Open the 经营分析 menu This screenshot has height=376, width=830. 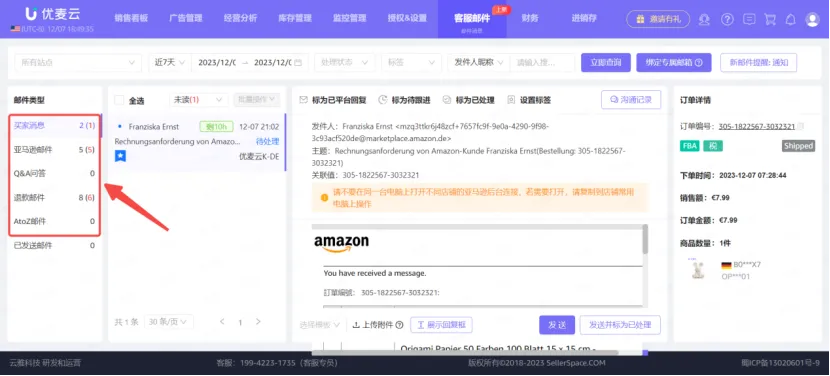[240, 19]
